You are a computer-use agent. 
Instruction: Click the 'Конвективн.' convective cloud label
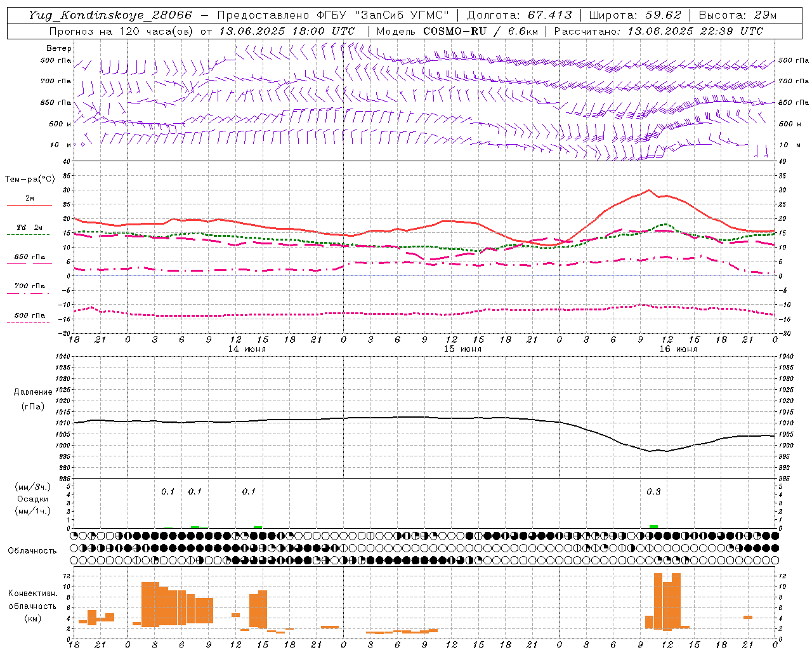[x=32, y=594]
